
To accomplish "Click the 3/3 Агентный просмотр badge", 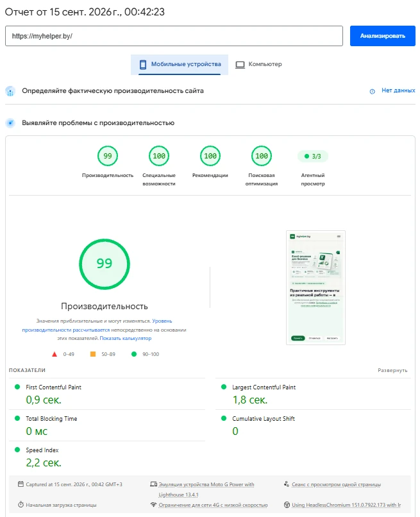I will coord(312,157).
